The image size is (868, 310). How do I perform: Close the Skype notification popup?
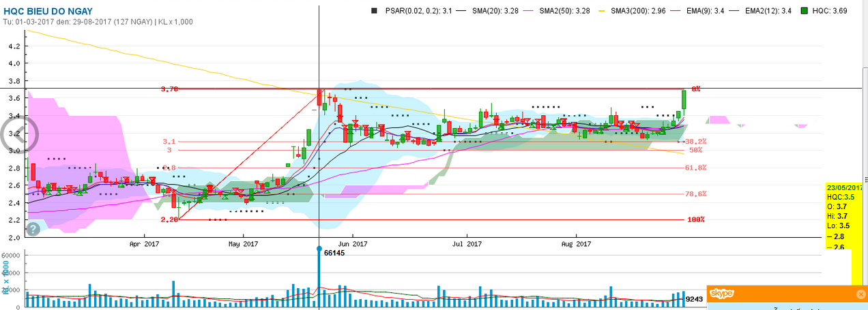click(860, 294)
